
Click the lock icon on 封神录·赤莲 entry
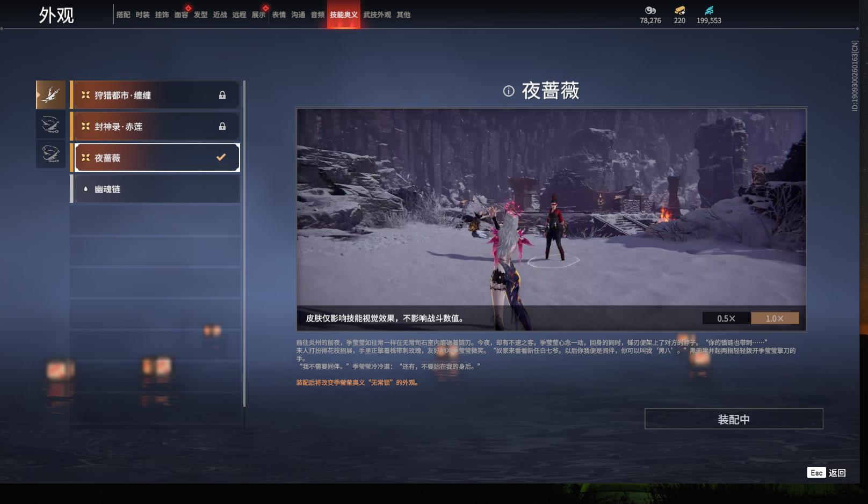223,126
